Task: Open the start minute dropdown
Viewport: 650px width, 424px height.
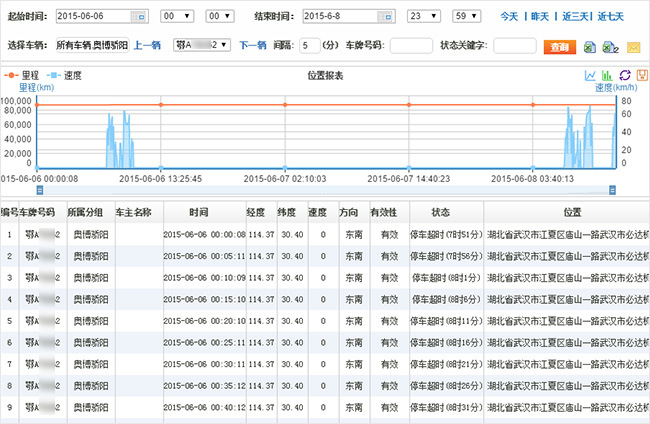Action: click(220, 16)
